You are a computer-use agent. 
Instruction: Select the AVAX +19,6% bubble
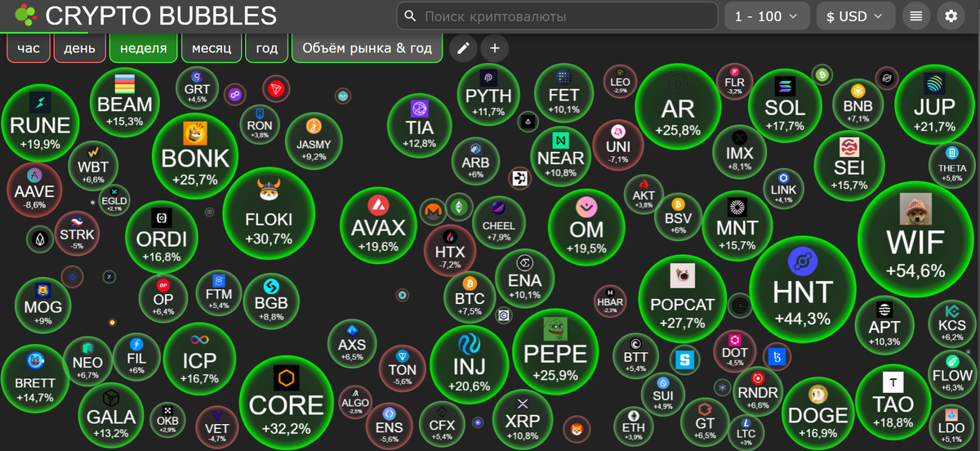(x=378, y=225)
